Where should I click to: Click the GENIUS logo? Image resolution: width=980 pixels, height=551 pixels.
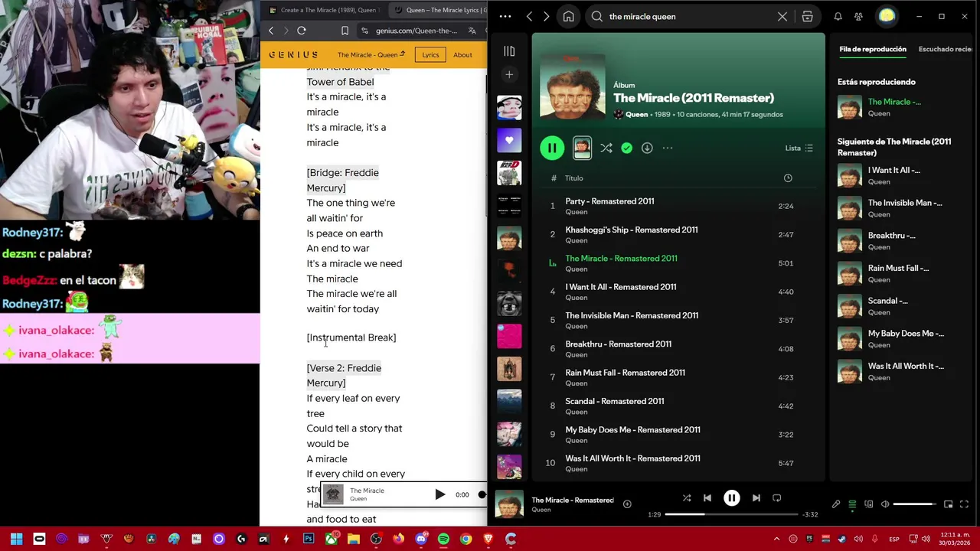(x=293, y=54)
